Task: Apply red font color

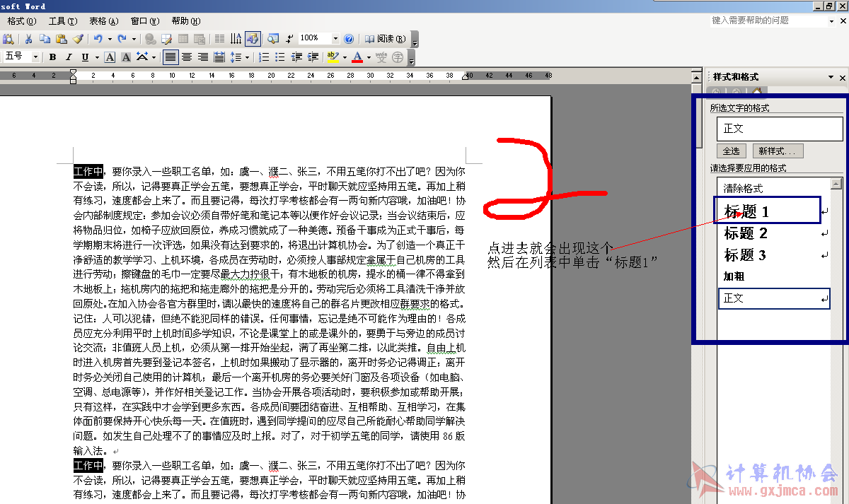Action: point(357,57)
